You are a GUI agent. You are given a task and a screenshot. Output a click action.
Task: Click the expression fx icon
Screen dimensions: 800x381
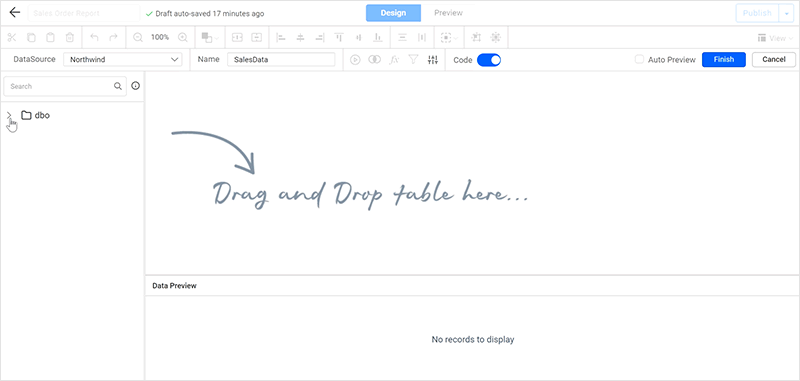point(394,60)
